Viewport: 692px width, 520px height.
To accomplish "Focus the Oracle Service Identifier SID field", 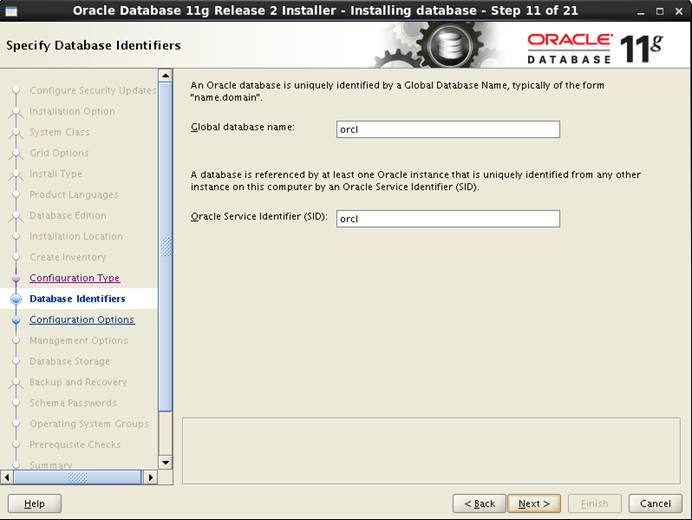I will point(448,219).
